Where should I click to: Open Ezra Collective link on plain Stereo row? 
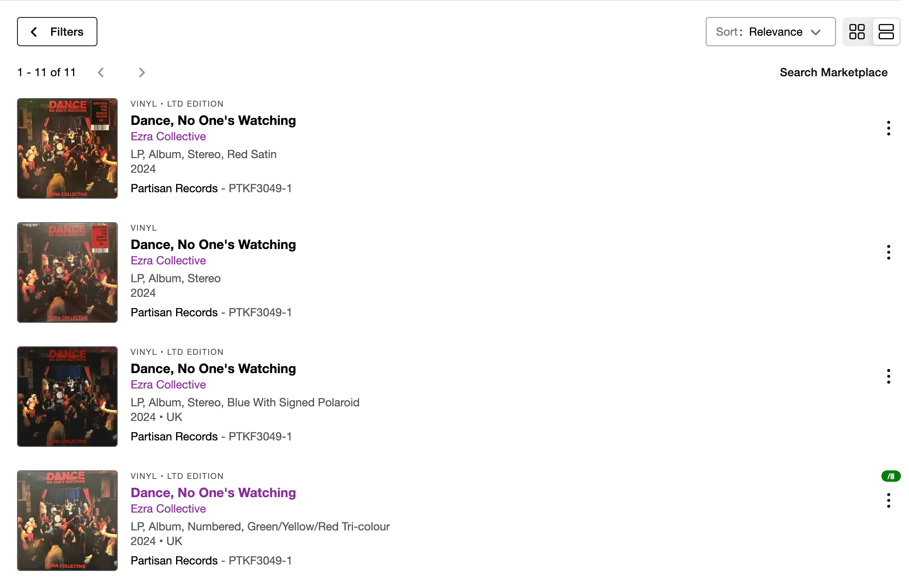coord(168,261)
